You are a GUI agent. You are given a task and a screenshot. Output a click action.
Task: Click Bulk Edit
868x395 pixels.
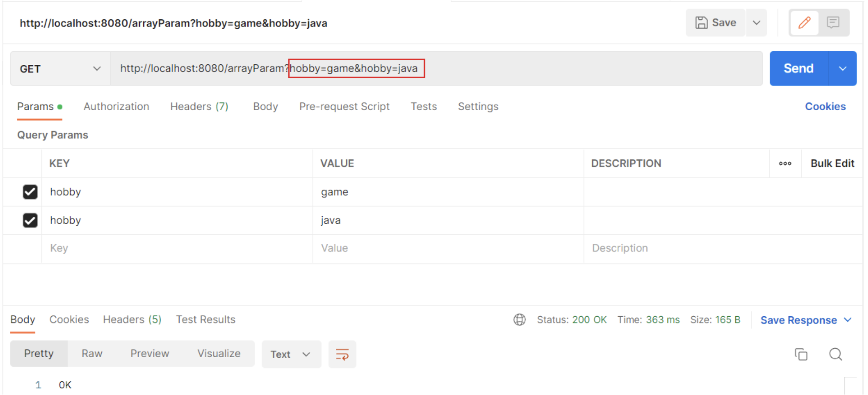pos(832,163)
